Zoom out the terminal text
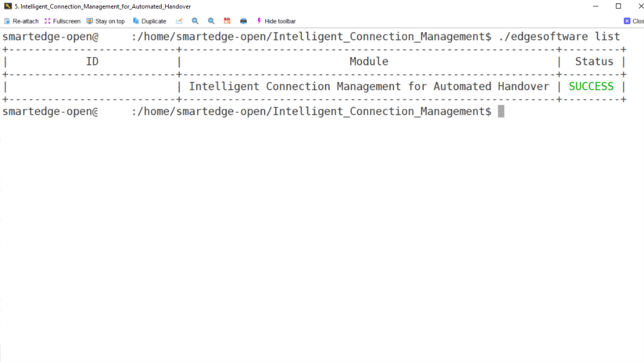Screen dimensions: 644x362 click(211, 21)
